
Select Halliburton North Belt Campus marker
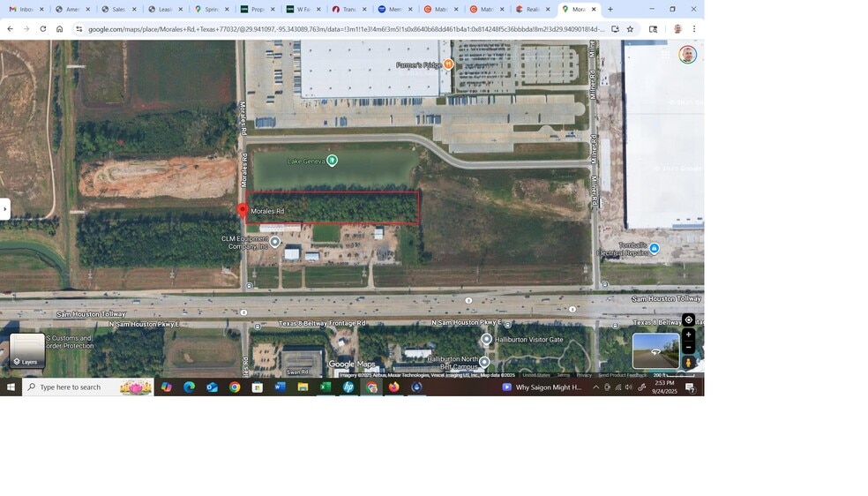[x=484, y=362]
